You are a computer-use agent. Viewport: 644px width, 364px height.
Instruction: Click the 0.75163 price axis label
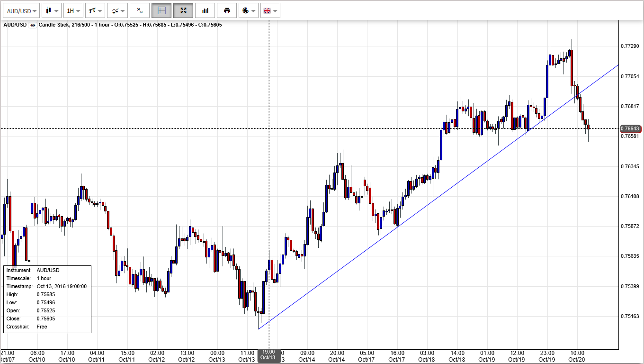(629, 316)
